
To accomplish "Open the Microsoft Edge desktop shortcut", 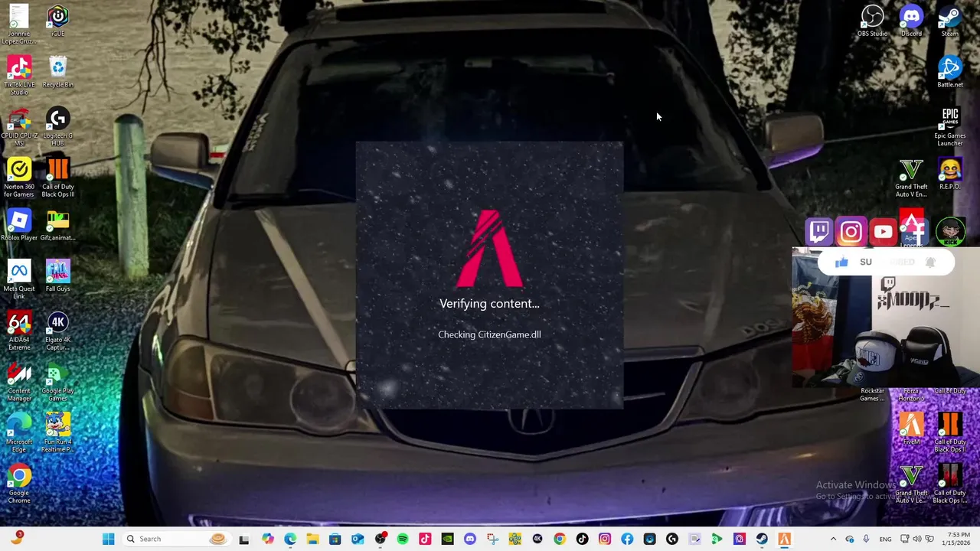I will (x=19, y=432).
